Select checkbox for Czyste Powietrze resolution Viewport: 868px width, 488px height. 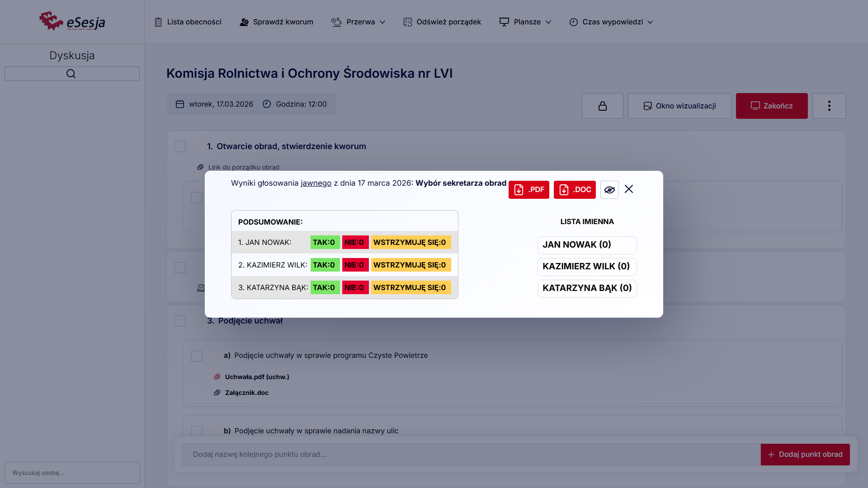click(197, 356)
